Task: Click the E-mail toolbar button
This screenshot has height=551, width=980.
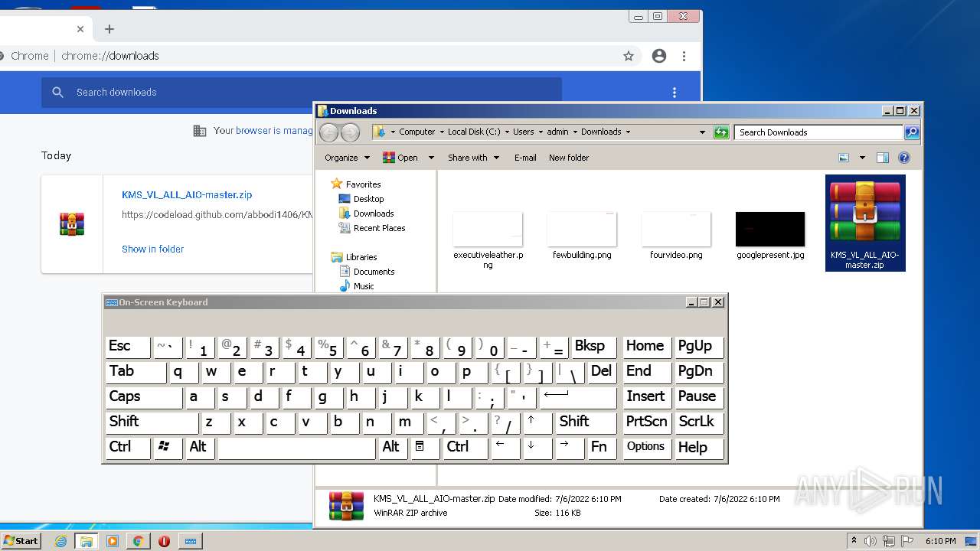Action: [x=525, y=158]
